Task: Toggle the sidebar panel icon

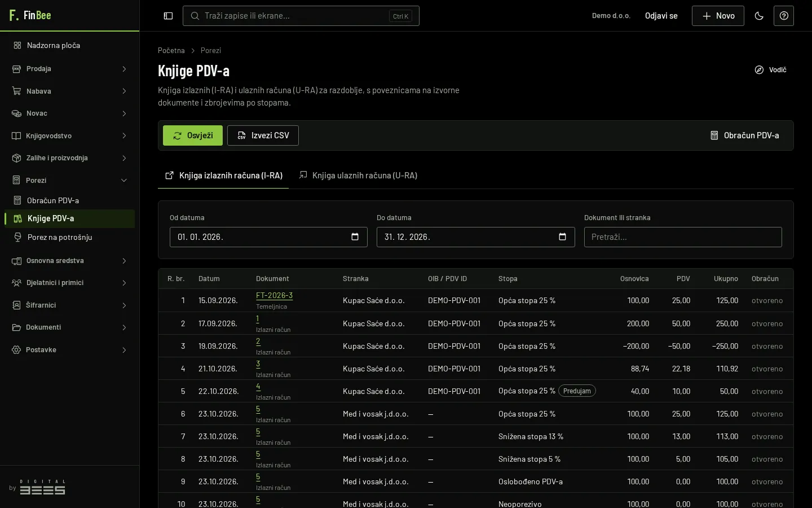Action: tap(168, 16)
